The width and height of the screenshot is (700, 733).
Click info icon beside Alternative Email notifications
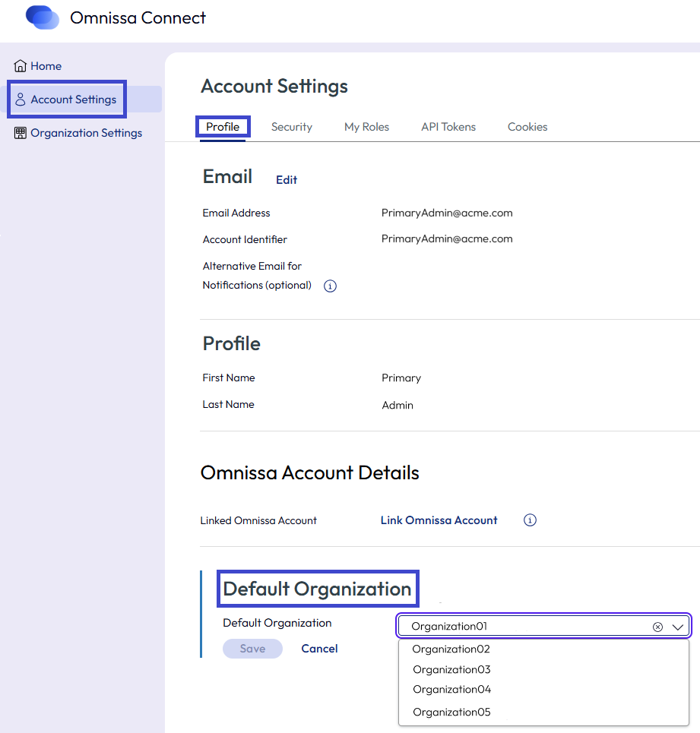tap(330, 286)
